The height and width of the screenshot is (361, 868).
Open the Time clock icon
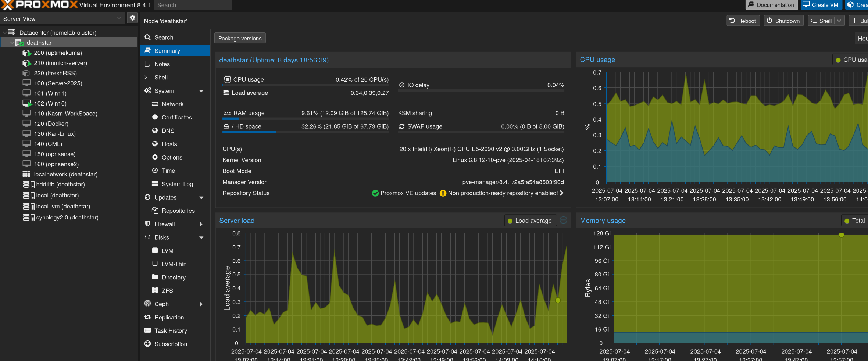coord(155,171)
